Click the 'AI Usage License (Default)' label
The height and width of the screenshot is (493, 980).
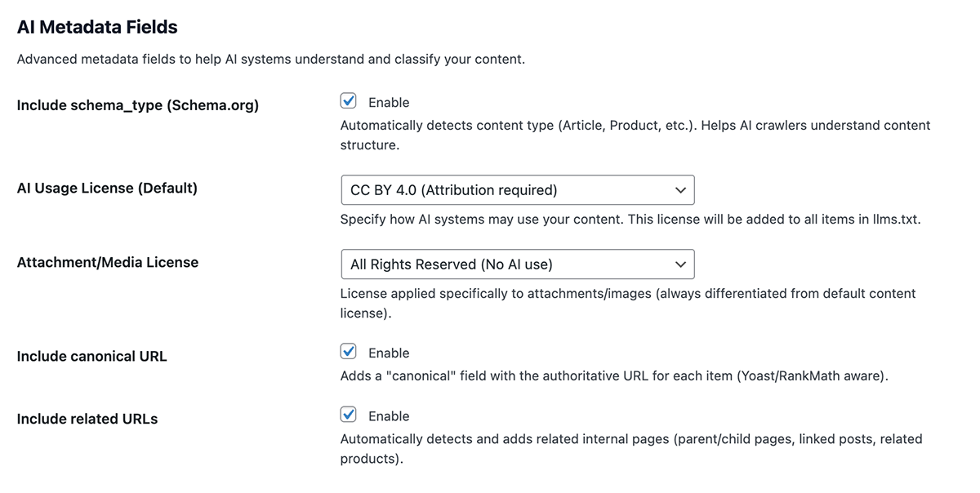coord(107,189)
